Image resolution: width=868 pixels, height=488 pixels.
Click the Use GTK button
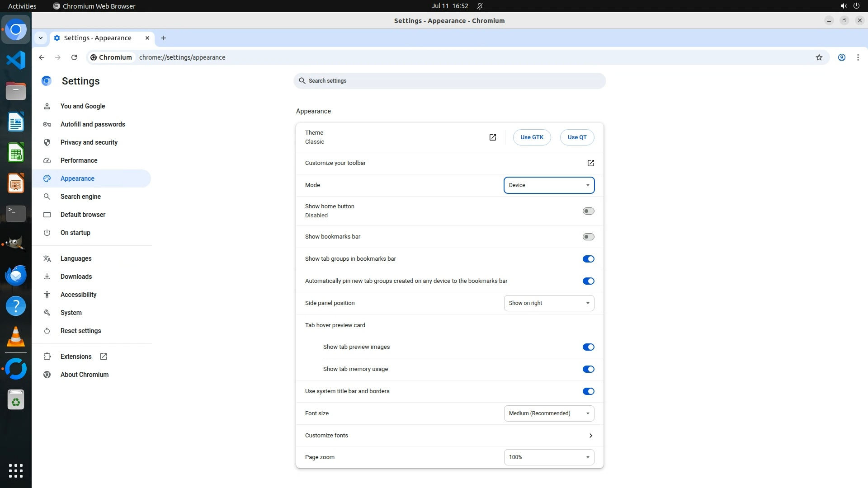532,137
